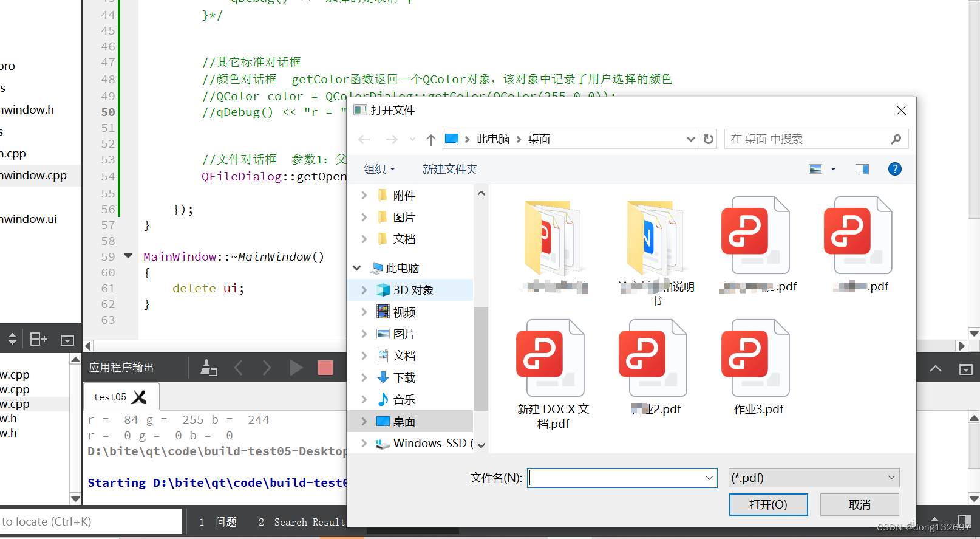Click the locator input field
The image size is (980, 539).
pyautogui.click(x=91, y=521)
